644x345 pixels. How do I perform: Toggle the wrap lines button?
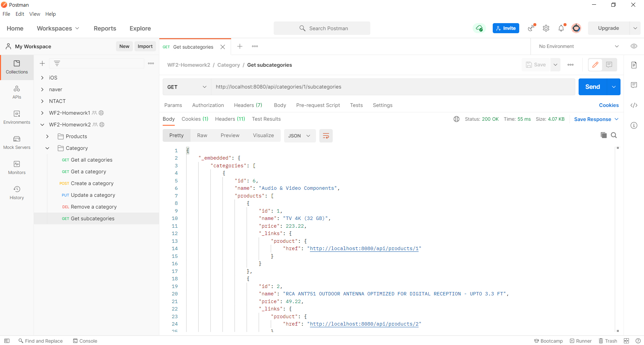coord(326,136)
